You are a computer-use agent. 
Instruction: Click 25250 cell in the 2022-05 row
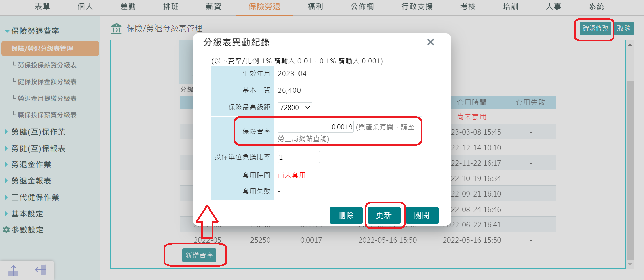(x=260, y=240)
